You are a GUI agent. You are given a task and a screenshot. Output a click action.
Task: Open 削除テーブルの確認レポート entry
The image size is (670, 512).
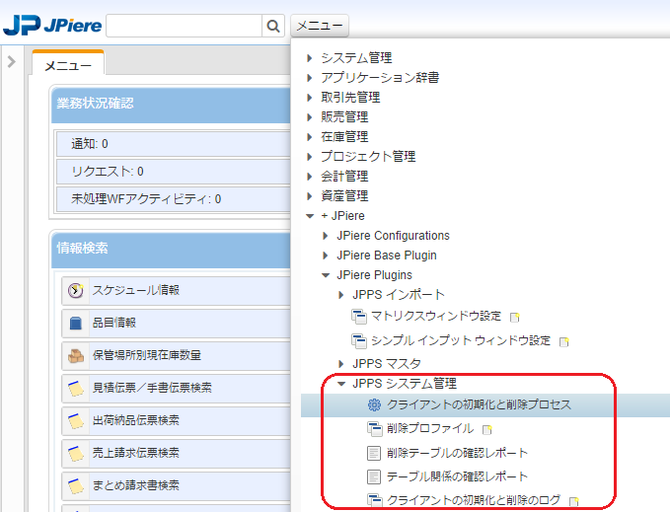coord(457,453)
